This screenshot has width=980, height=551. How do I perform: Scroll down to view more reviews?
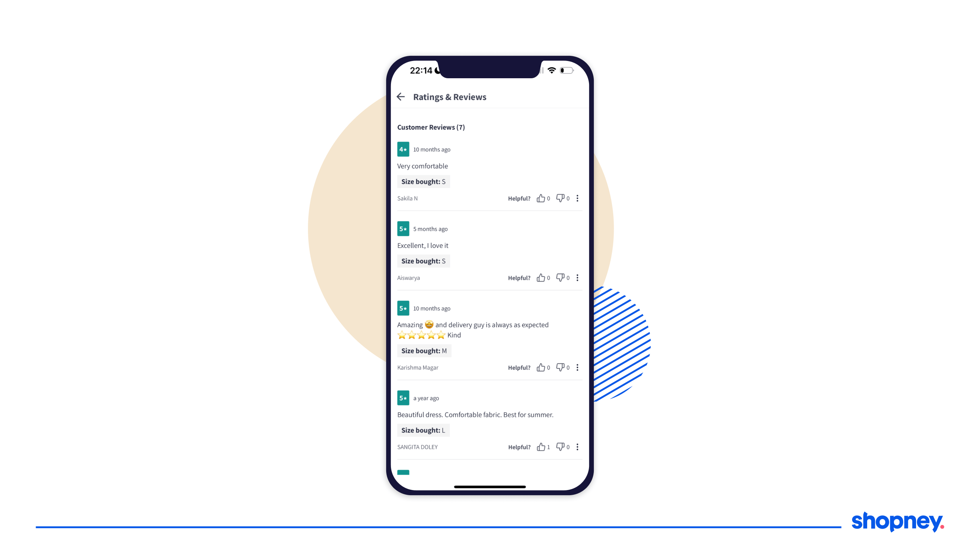tap(489, 336)
